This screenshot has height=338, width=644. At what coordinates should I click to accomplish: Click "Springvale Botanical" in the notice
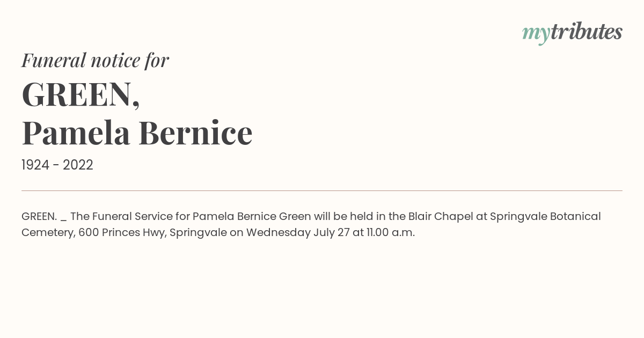pos(545,216)
